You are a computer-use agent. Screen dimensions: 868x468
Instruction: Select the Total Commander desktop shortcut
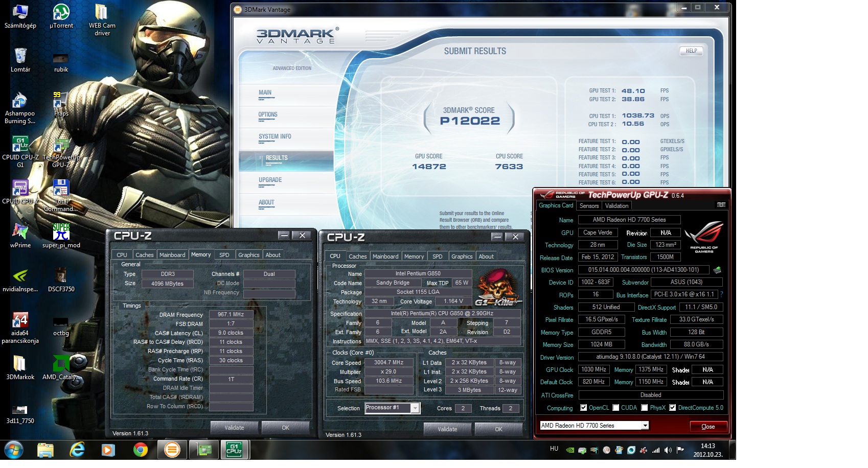61,196
